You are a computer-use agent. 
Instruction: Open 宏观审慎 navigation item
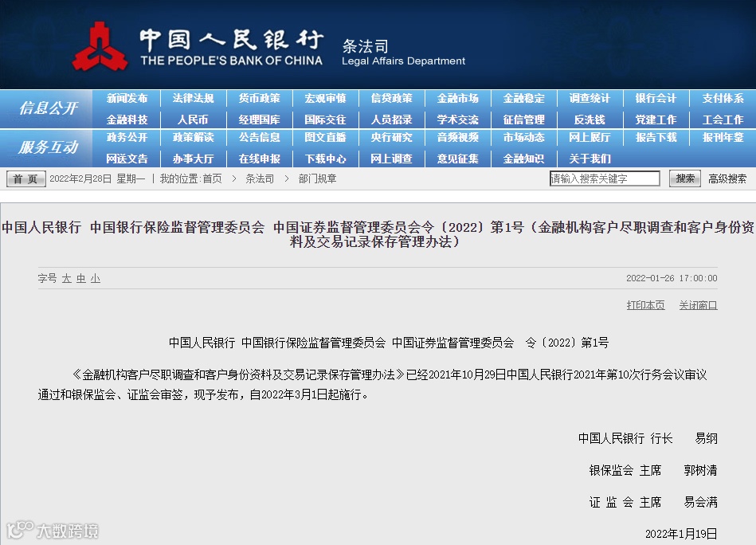326,98
